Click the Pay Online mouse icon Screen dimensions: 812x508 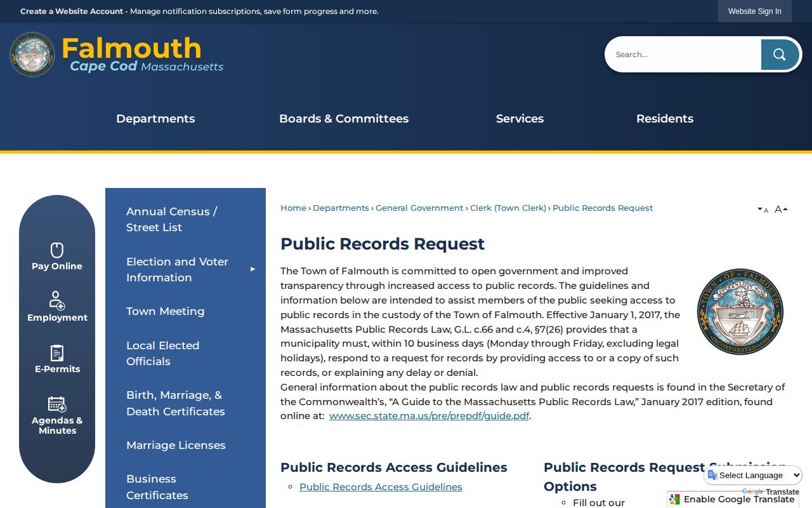coord(57,250)
